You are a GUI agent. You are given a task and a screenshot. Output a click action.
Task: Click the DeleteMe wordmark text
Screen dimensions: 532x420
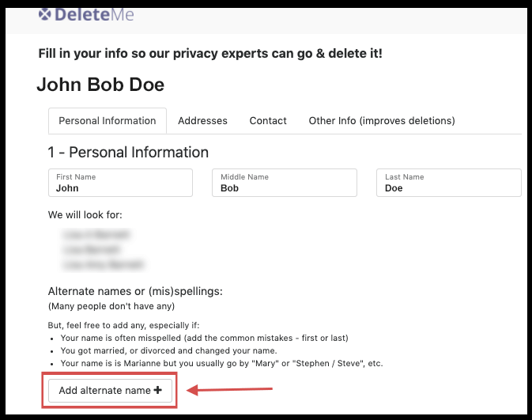coord(93,14)
